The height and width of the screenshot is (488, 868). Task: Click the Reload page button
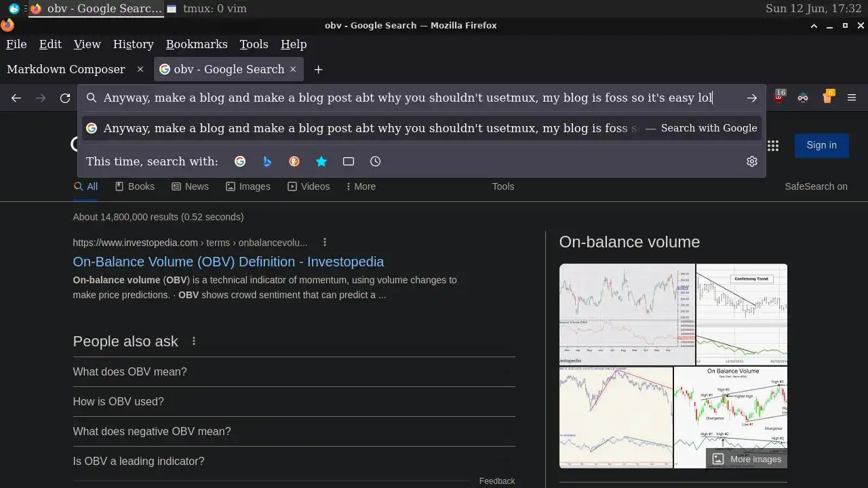(65, 98)
